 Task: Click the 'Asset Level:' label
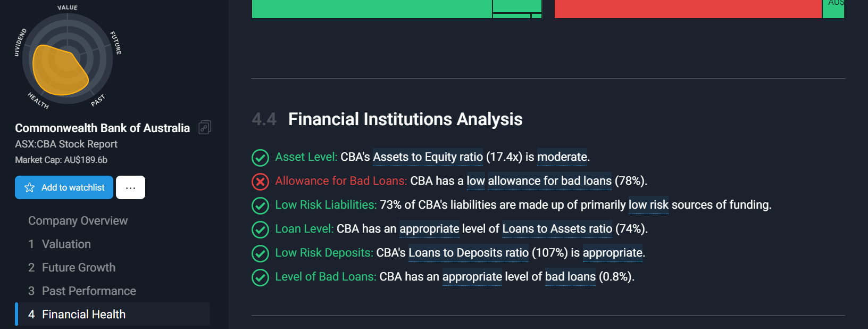[306, 157]
